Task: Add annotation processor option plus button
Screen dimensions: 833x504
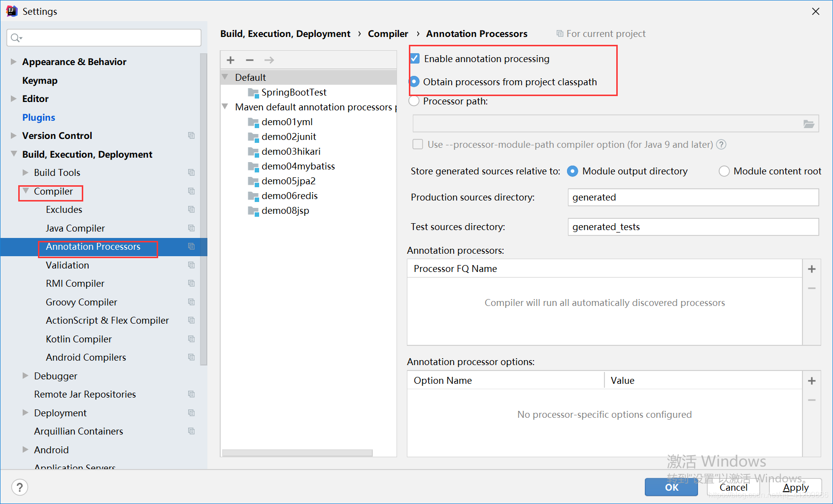Action: pos(812,381)
